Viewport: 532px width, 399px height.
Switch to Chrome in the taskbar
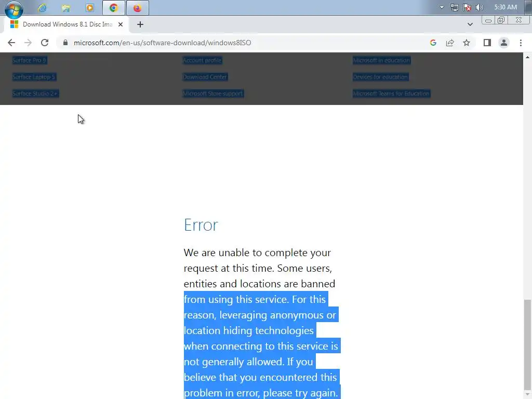click(x=114, y=8)
